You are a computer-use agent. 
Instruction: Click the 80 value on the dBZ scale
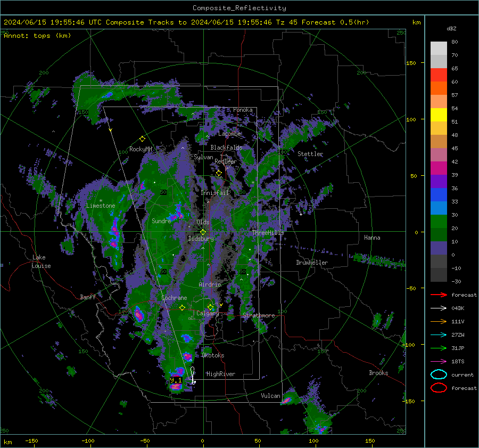coord(455,42)
